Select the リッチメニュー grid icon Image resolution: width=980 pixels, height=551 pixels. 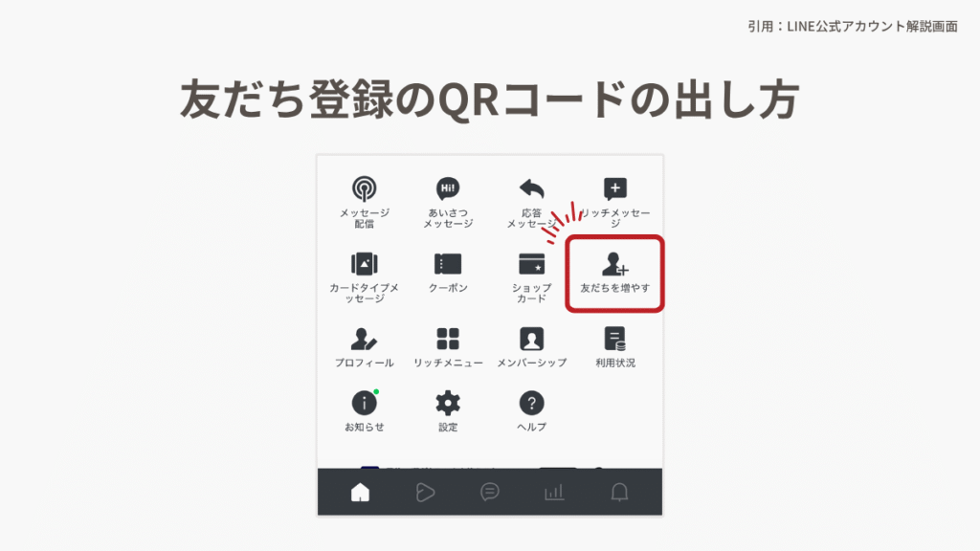pos(448,339)
